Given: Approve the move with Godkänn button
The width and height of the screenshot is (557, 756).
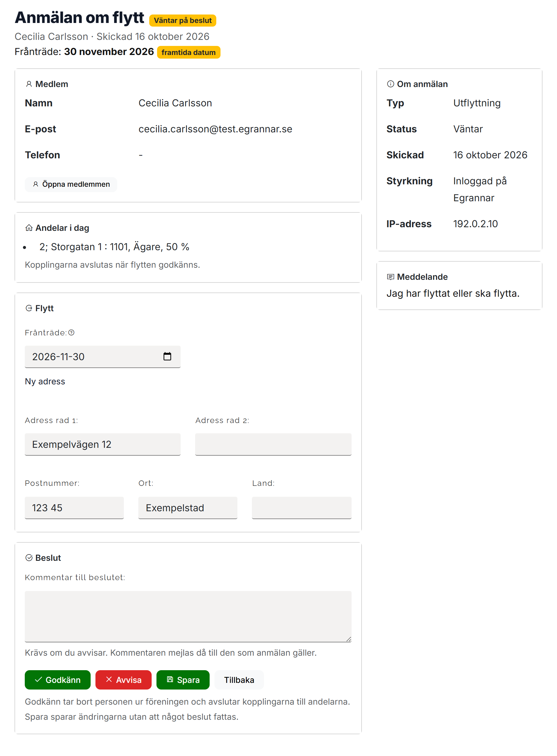Looking at the screenshot, I should pyautogui.click(x=58, y=680).
